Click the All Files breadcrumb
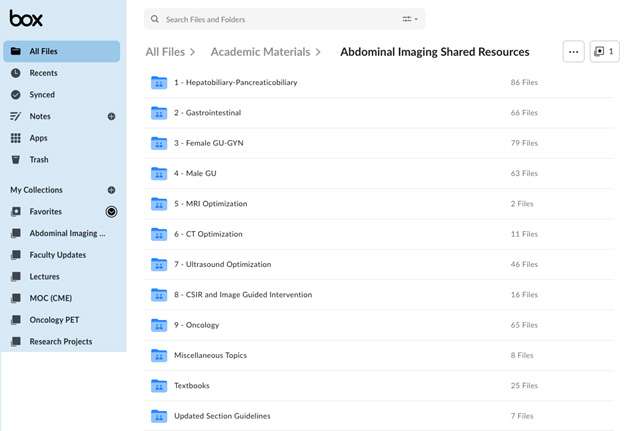Image resolution: width=624 pixels, height=431 pixels. (x=165, y=52)
